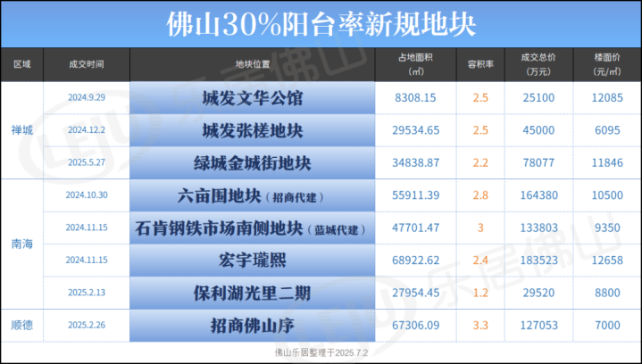Click the total price 29520
The height and width of the screenshot is (364, 642).
(538, 293)
